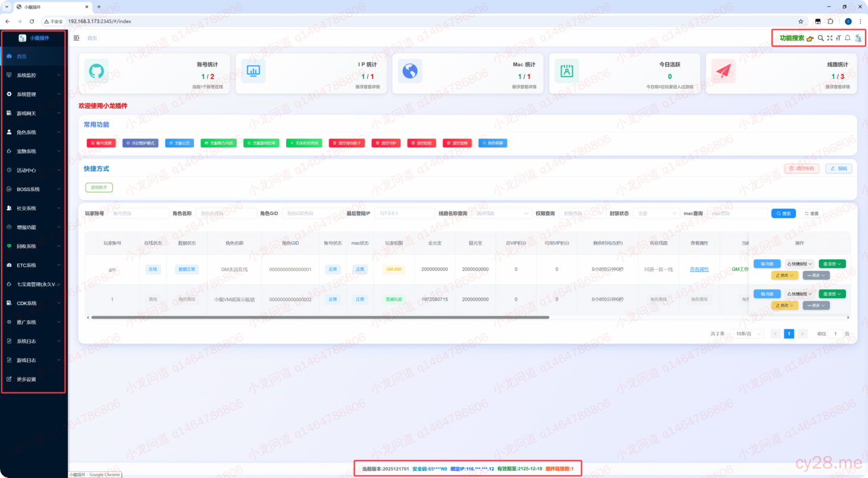Open the 封禁状态 dropdown filter
The width and height of the screenshot is (868, 478).
click(x=657, y=213)
